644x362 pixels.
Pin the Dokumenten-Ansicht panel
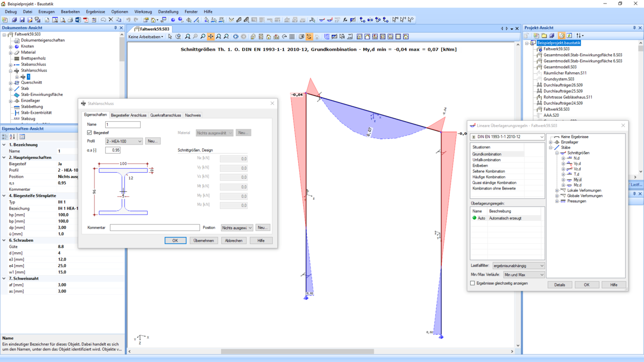[115, 28]
